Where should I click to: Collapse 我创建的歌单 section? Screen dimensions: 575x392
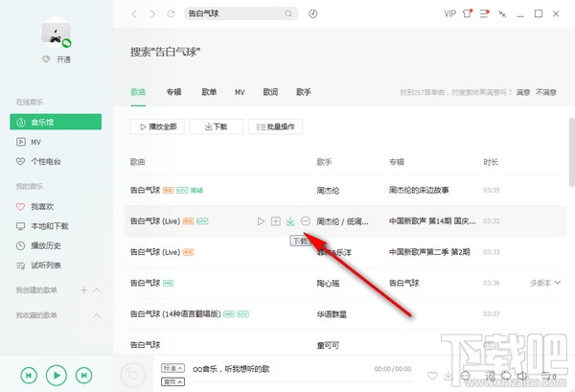(x=97, y=290)
